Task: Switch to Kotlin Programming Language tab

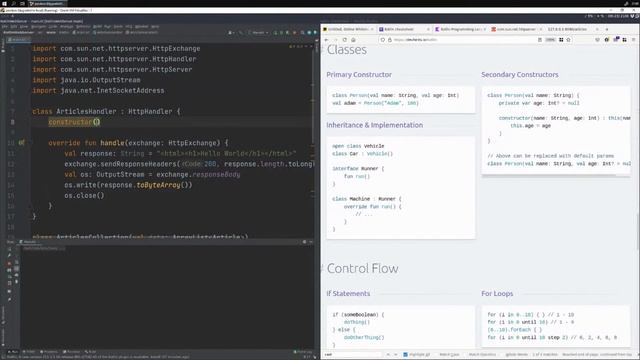Action: [460, 29]
